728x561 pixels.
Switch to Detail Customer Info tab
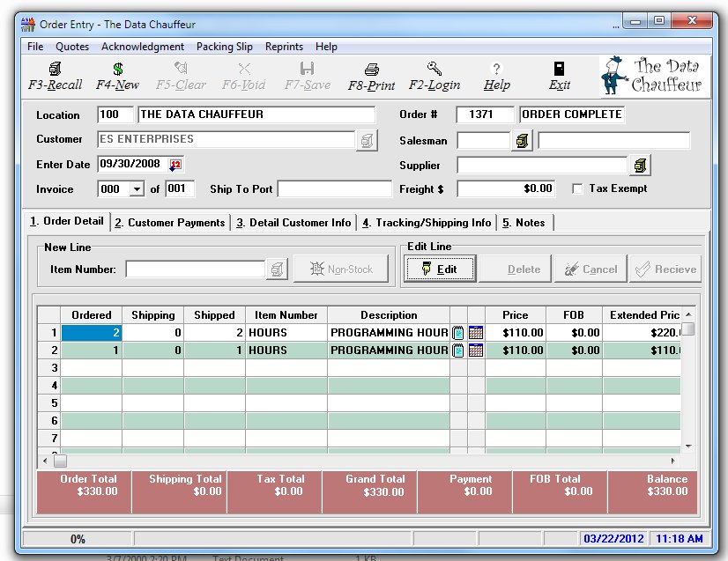293,223
